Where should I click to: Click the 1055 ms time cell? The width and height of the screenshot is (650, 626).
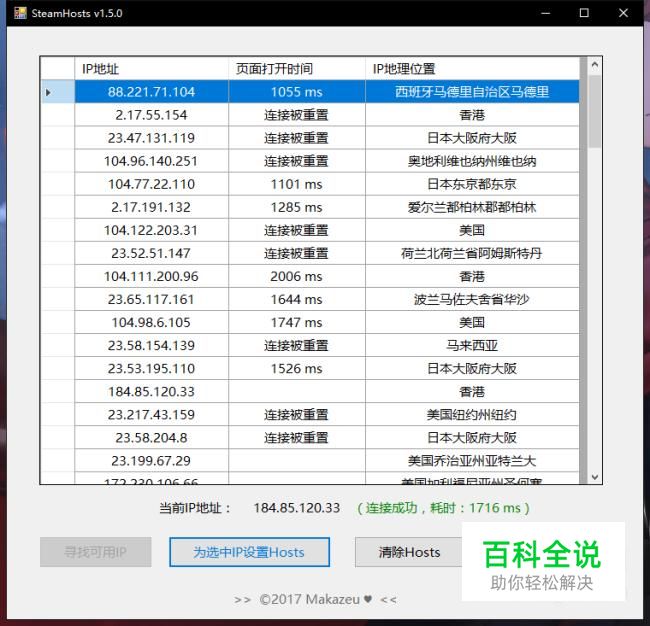coord(297,92)
